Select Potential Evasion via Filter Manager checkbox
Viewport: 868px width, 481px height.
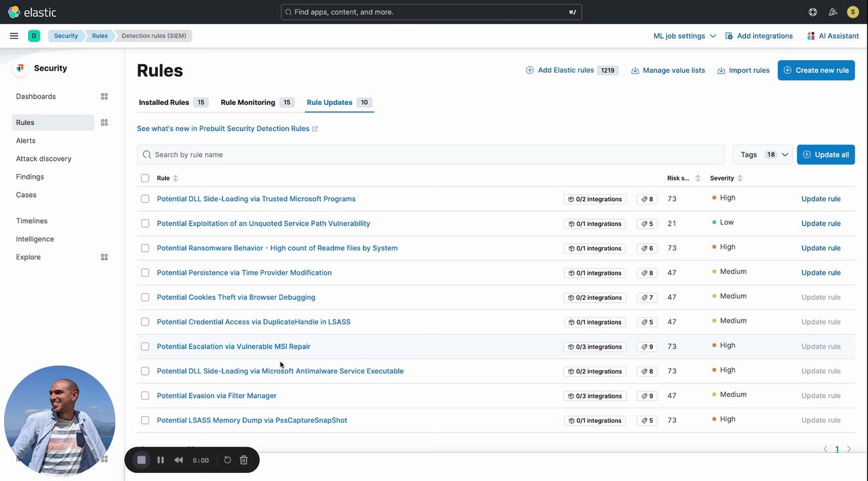point(145,395)
